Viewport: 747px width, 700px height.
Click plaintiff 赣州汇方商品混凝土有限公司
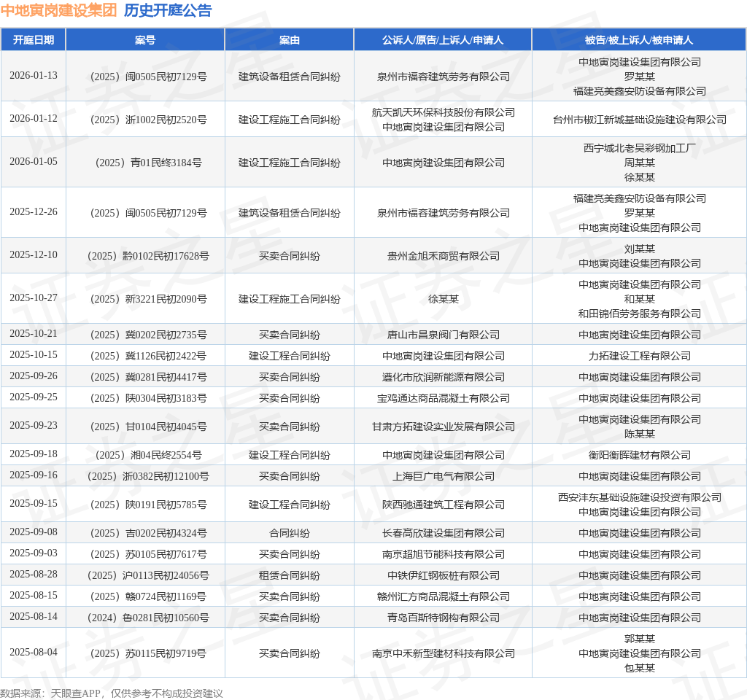pos(443,597)
